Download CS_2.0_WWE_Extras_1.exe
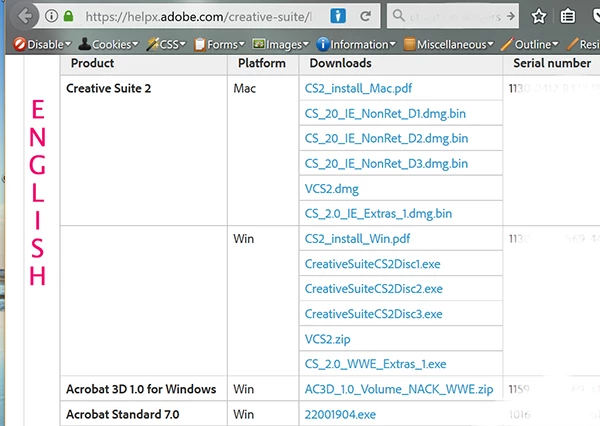Viewport: 600px width, 426px height. (375, 364)
